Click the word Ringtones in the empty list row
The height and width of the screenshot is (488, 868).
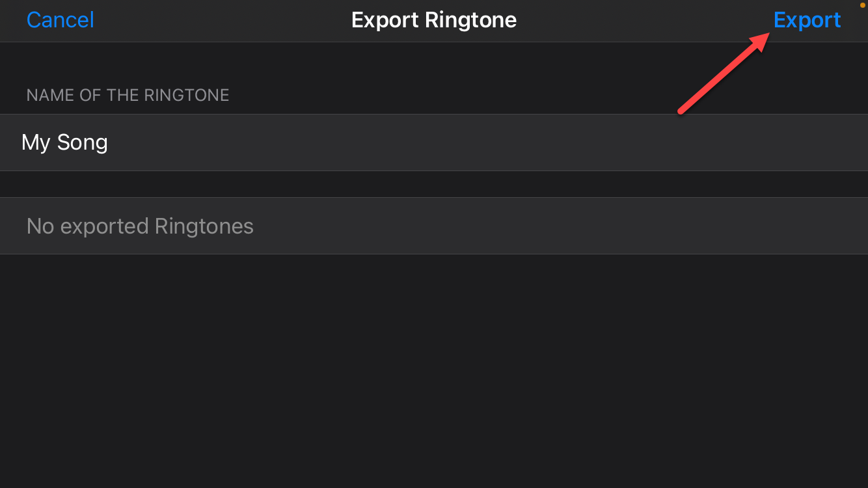tap(204, 226)
